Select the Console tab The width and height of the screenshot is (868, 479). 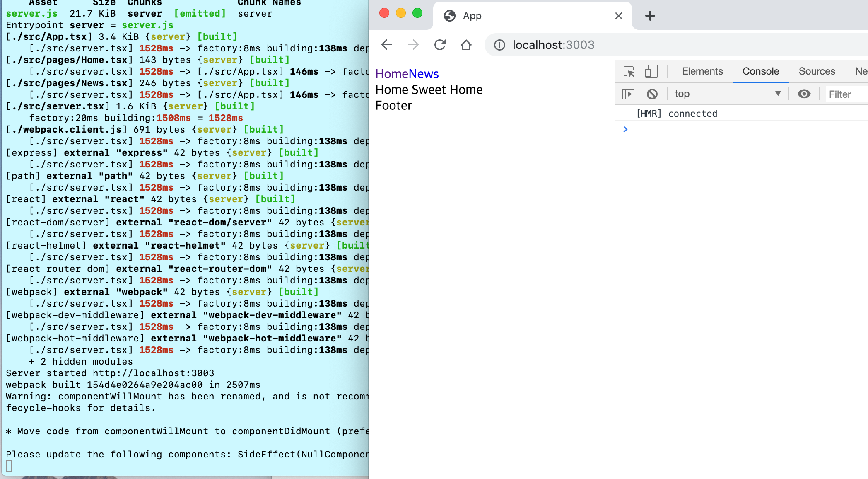point(760,71)
